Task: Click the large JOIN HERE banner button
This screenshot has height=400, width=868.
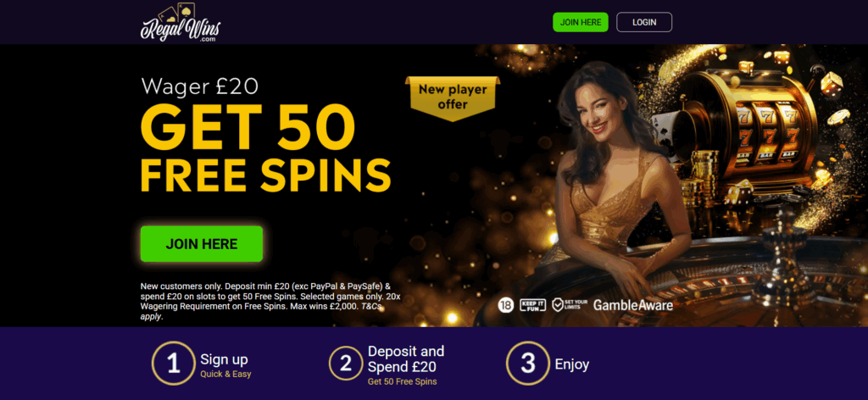Action: (202, 243)
